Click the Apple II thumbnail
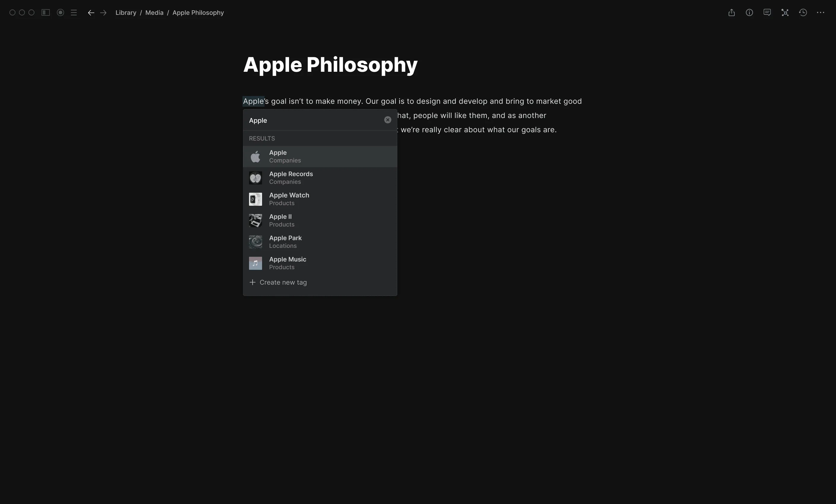836x504 pixels. (256, 221)
